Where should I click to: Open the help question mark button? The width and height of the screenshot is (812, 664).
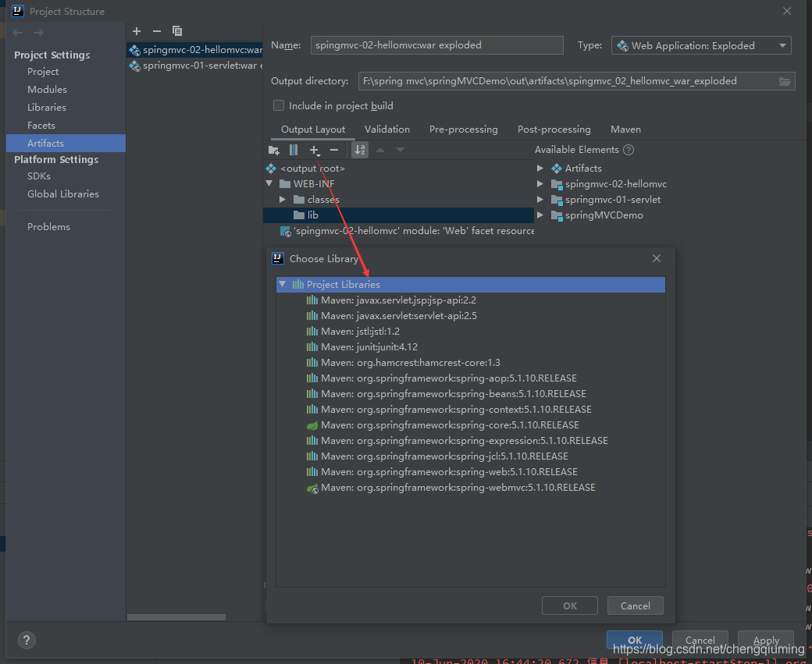27,640
